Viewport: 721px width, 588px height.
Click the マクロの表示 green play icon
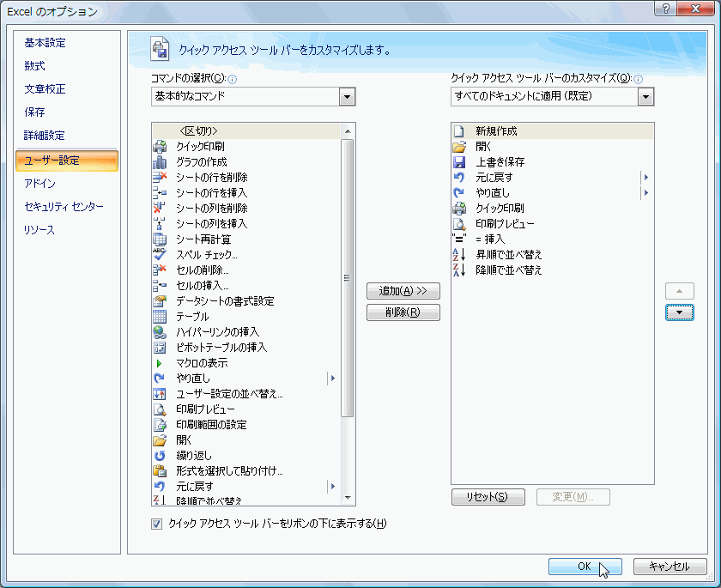[x=160, y=363]
